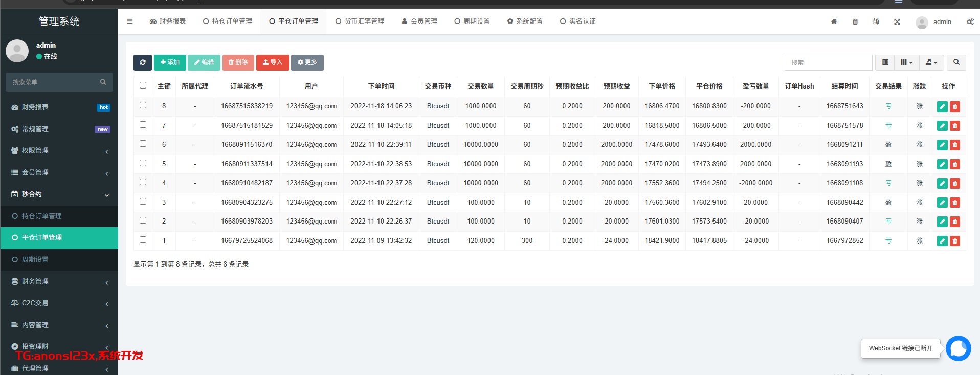Click the green 添加 button
The image size is (980, 375).
pos(170,62)
